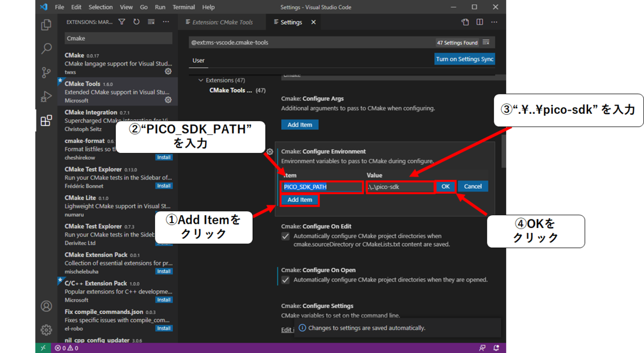644x353 pixels.
Task: Click the extensions search box with Cmake
Action: coord(119,38)
